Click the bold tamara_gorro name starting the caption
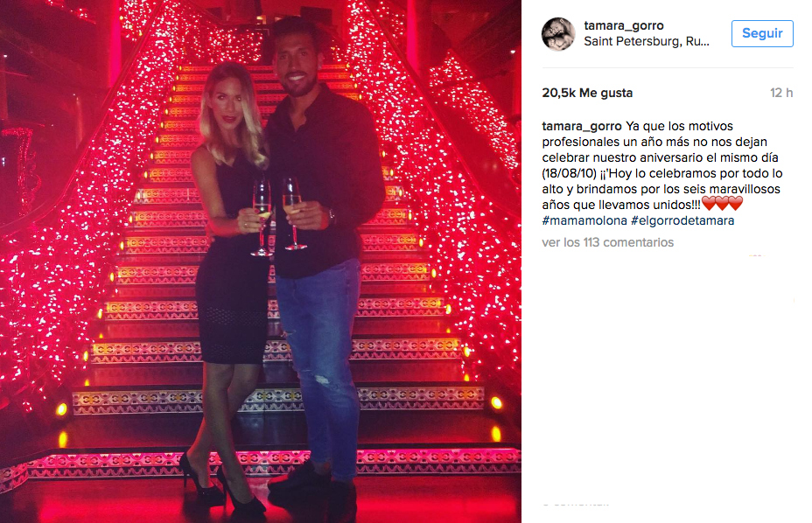Viewport: 812px width, 523px height. 582,126
